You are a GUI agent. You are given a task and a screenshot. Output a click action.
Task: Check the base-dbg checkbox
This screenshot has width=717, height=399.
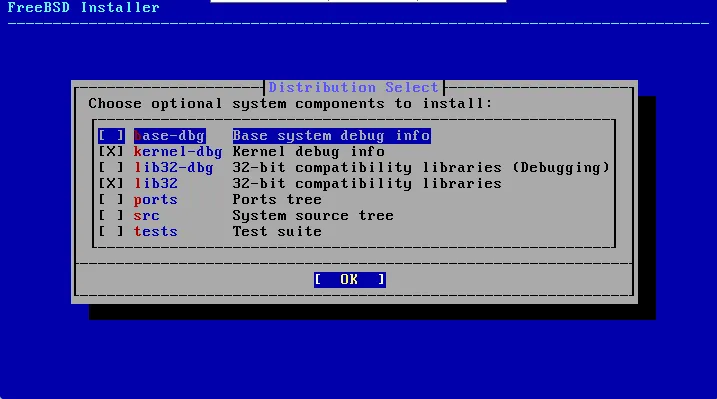[111, 136]
